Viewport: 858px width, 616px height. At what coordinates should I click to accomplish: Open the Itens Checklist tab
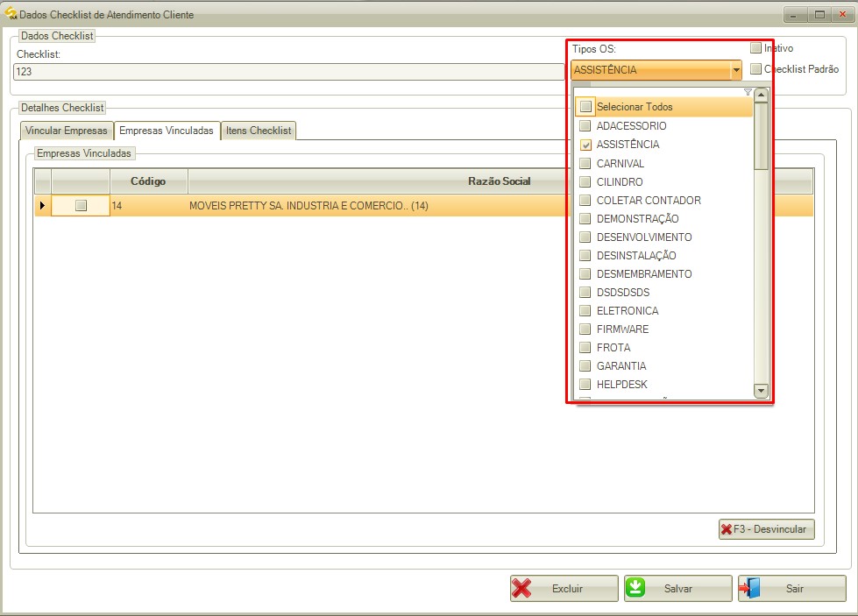pyautogui.click(x=259, y=130)
